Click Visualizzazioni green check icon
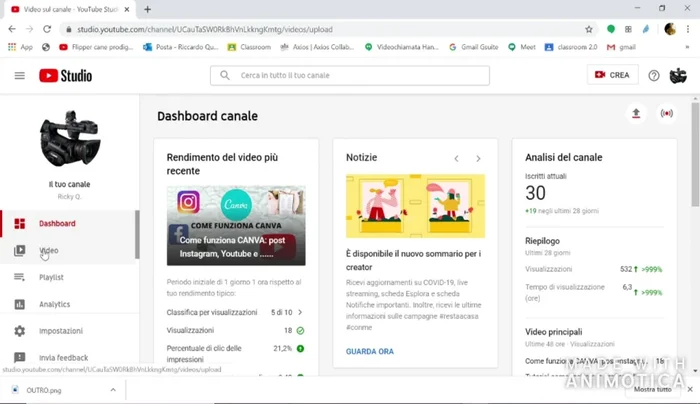 pos(300,330)
